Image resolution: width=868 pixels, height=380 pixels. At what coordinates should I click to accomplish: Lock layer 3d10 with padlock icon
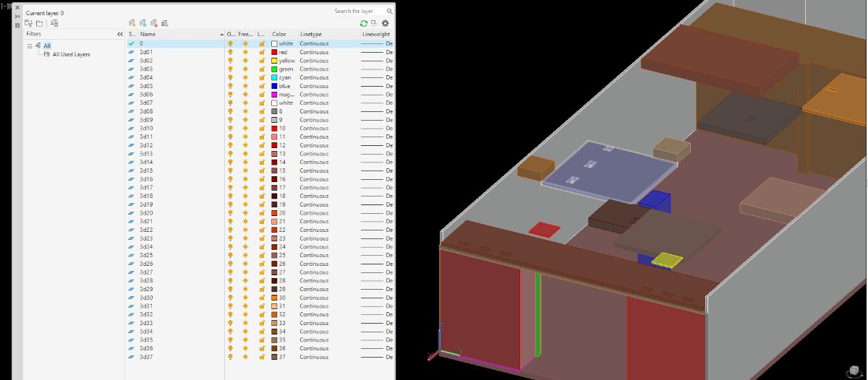click(x=261, y=128)
